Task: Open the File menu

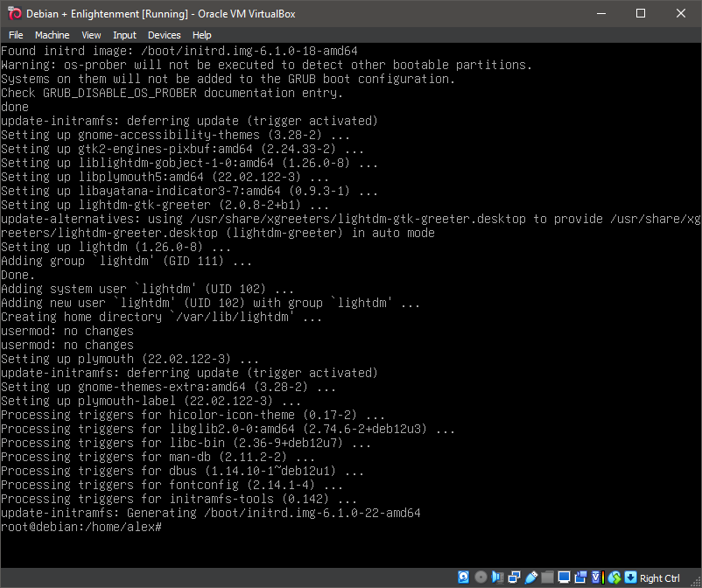Action: click(16, 35)
